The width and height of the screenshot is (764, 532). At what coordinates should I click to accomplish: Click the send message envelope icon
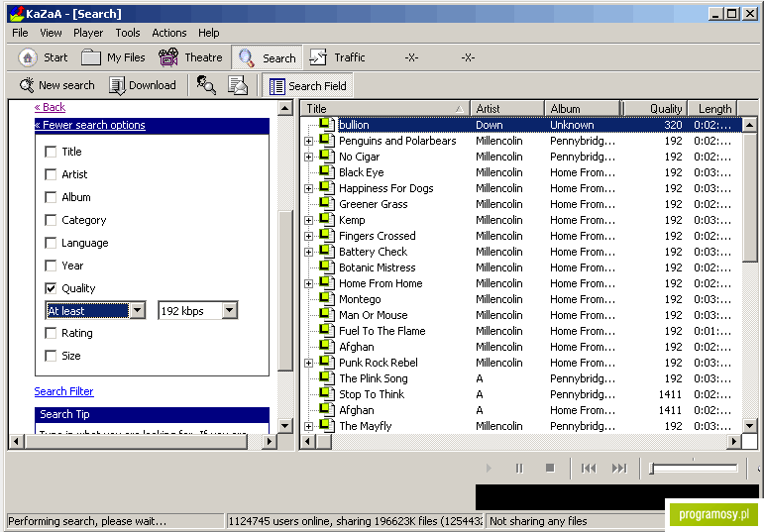point(238,85)
